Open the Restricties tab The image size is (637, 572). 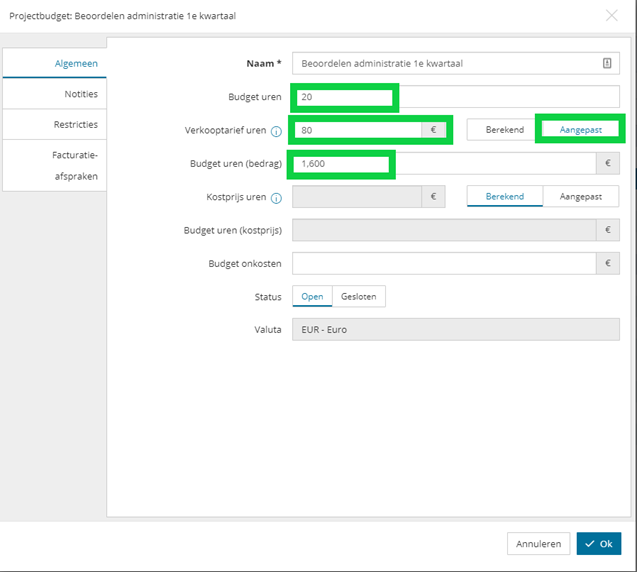click(x=54, y=124)
